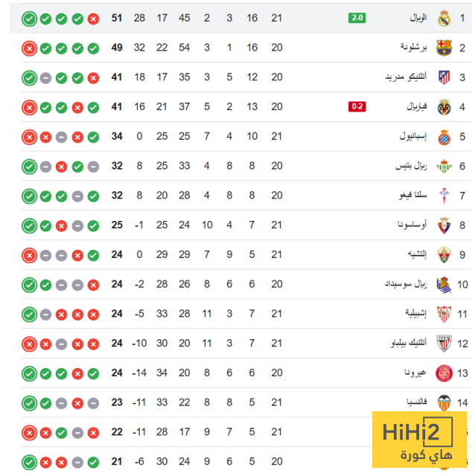Open the Espanyol club crest

click(444, 137)
